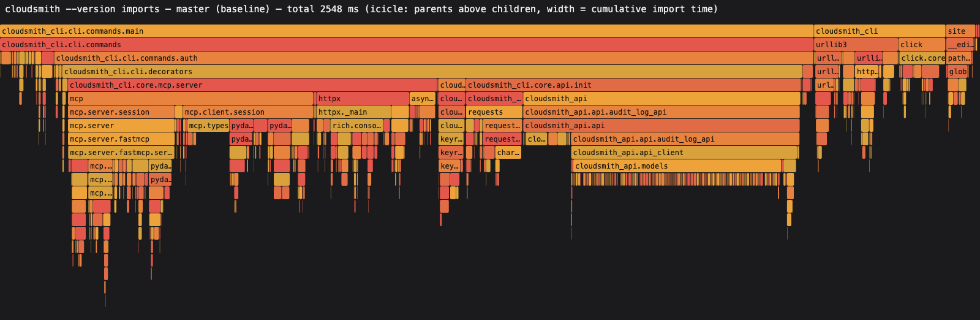Viewport: 980px width, 320px height.
Task: Select the mcp.server.fastmcp.ser… frame
Action: [121, 153]
